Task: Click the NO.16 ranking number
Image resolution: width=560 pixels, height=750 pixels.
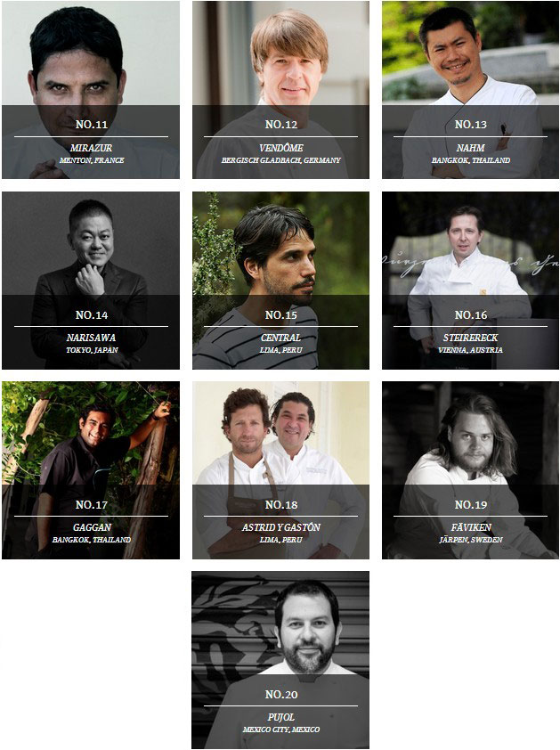Action: (471, 314)
